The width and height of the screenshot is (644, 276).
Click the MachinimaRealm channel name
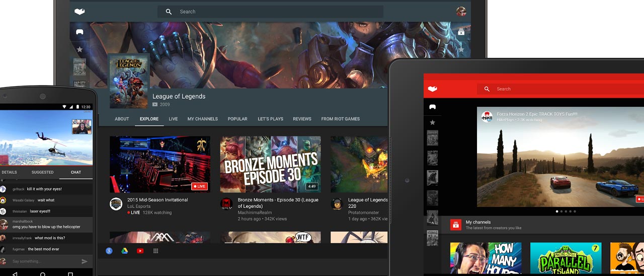255,213
